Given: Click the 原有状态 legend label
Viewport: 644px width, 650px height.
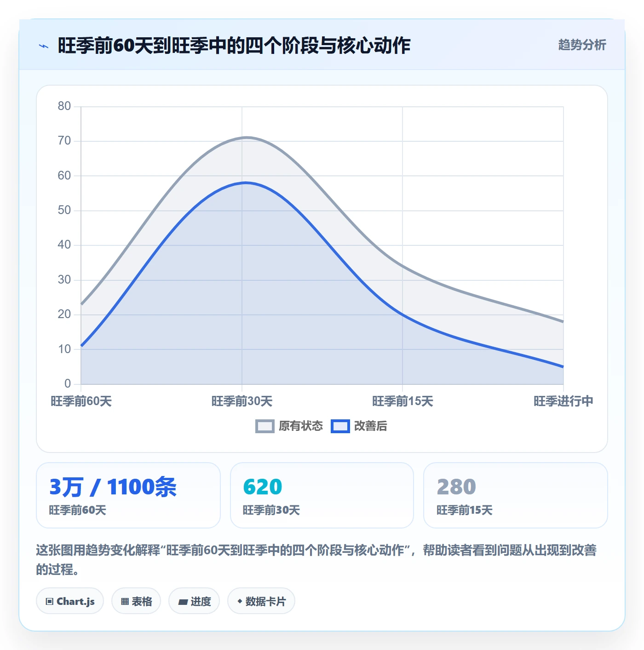Looking at the screenshot, I should click(x=301, y=426).
